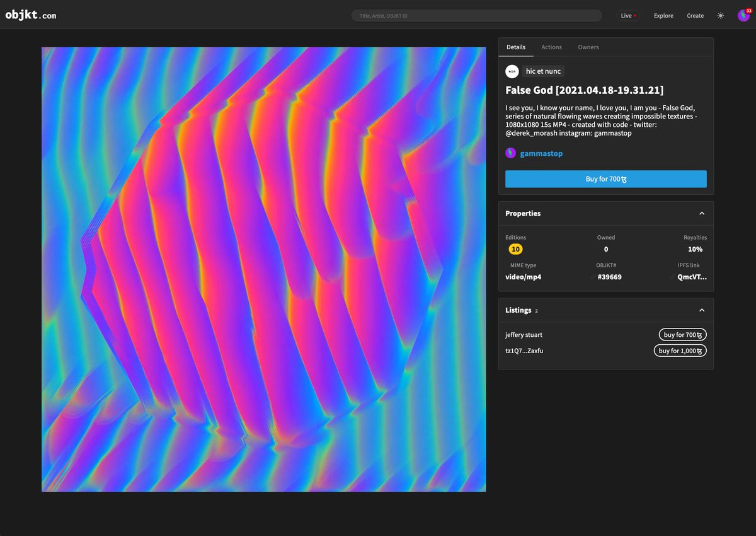
Task: Open seller tz1Q7...Zaxfu's profile
Action: tap(524, 351)
